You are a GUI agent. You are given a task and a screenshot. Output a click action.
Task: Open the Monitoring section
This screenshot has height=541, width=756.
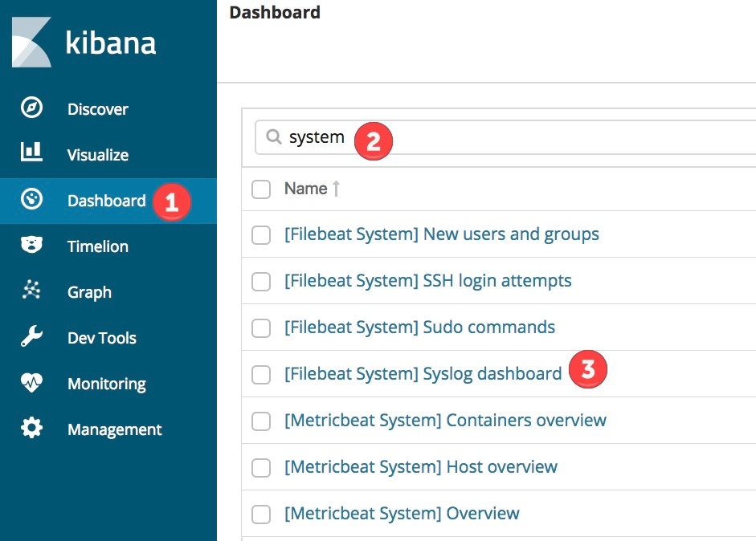(x=107, y=384)
